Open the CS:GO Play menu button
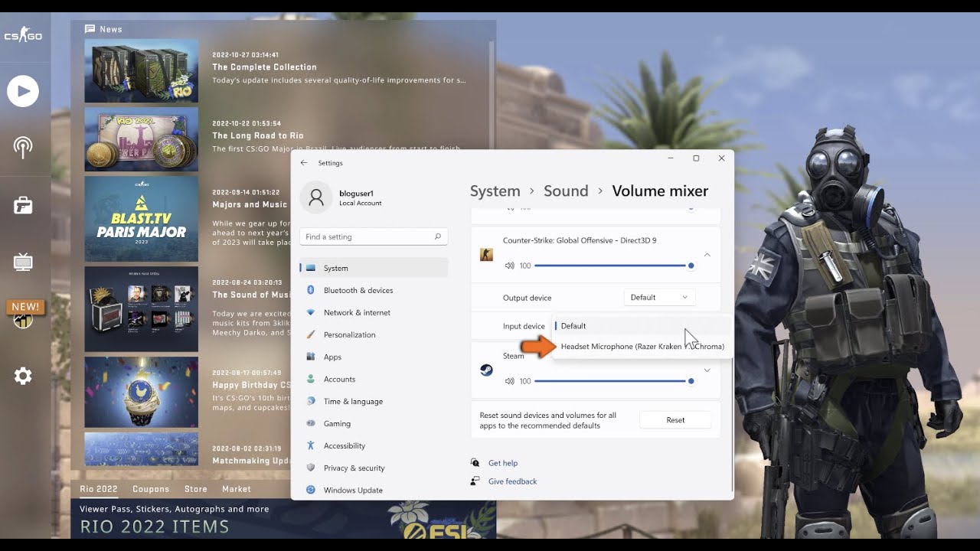 click(23, 91)
